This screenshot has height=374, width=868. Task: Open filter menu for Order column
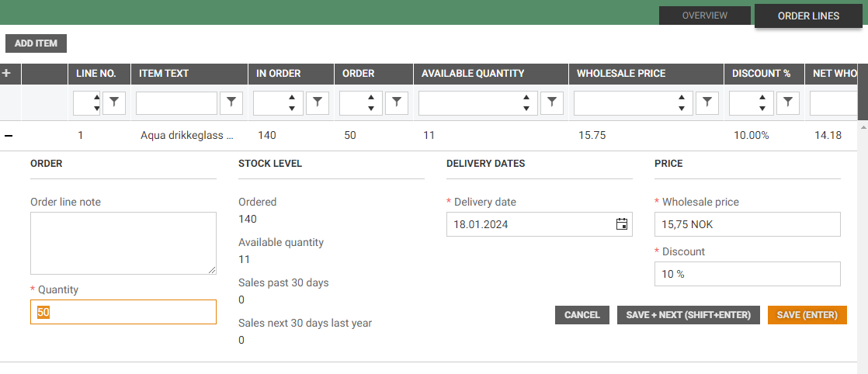click(396, 102)
